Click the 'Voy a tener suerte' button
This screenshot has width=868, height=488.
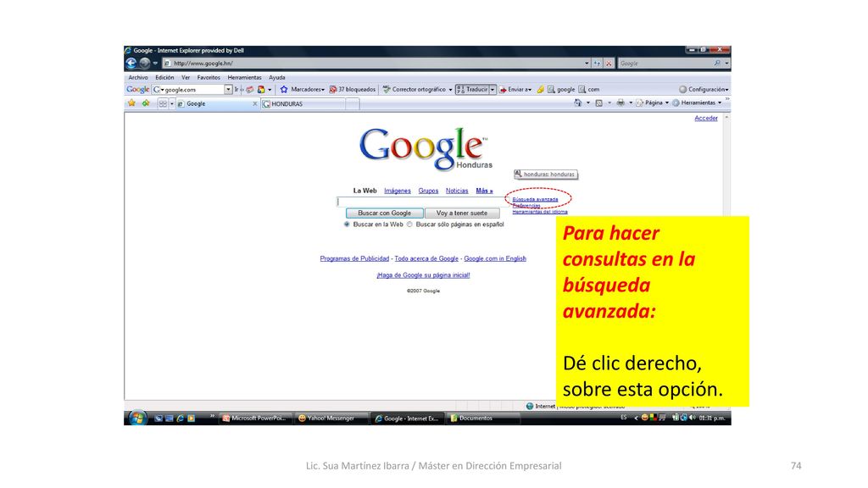tap(462, 213)
